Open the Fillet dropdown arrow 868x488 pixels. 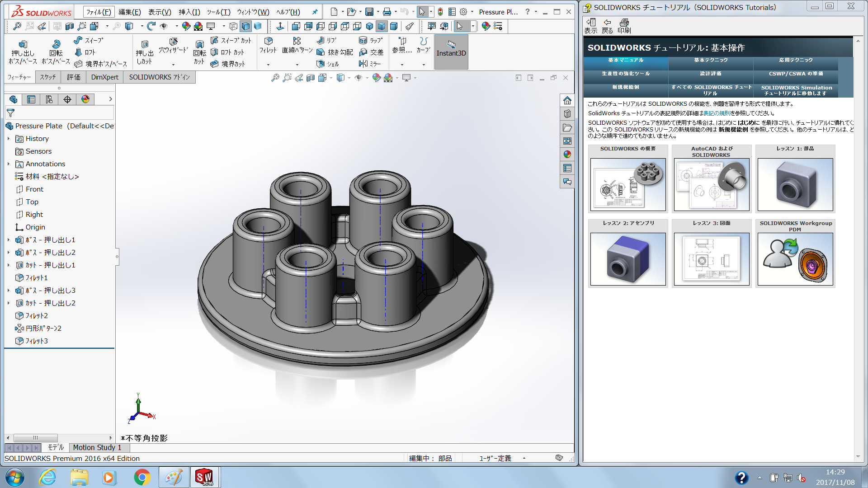point(268,65)
